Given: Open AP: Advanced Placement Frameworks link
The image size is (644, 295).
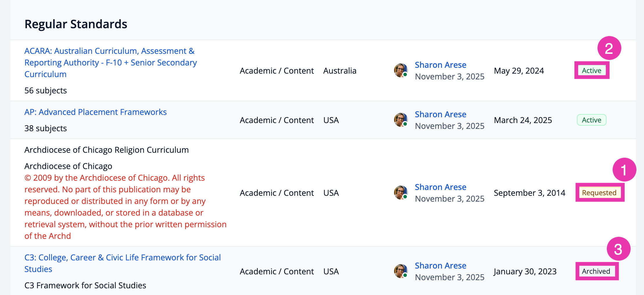Looking at the screenshot, I should pos(96,112).
